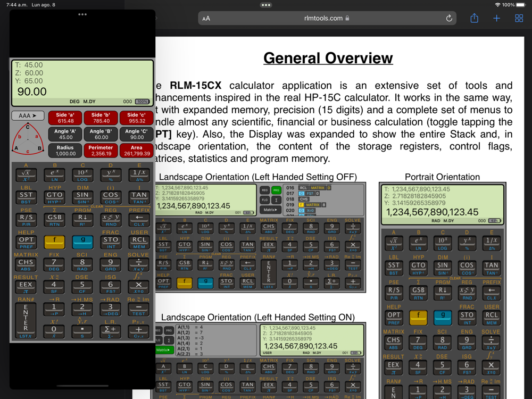Open the AAA triangle type selector

(x=28, y=115)
